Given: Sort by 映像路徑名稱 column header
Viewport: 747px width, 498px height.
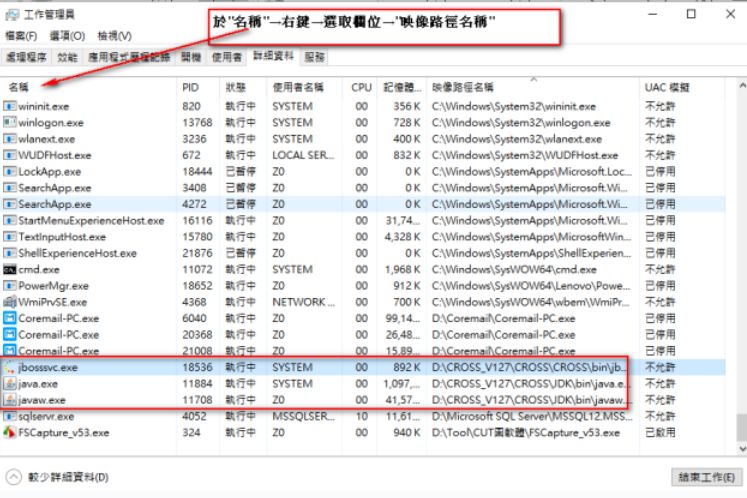Looking at the screenshot, I should [x=462, y=88].
